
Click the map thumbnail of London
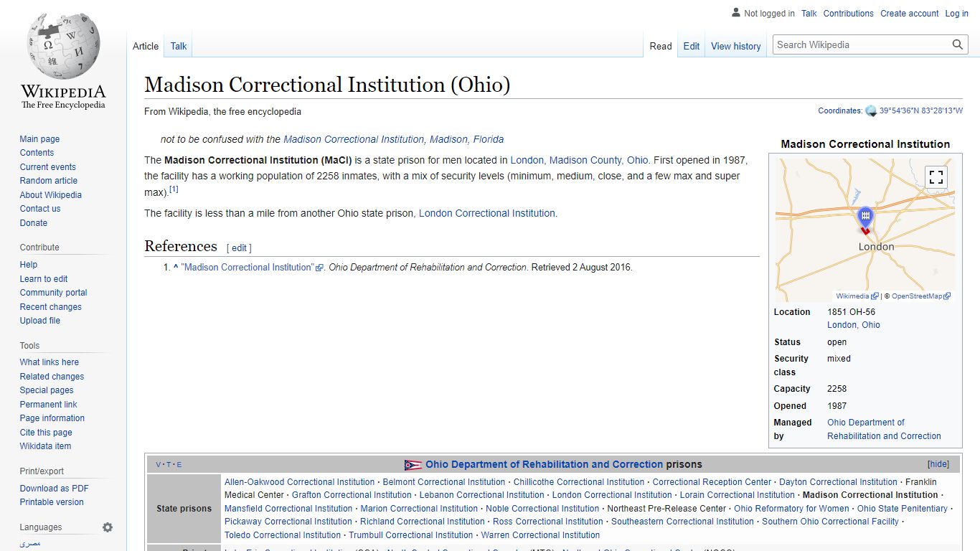[865, 230]
